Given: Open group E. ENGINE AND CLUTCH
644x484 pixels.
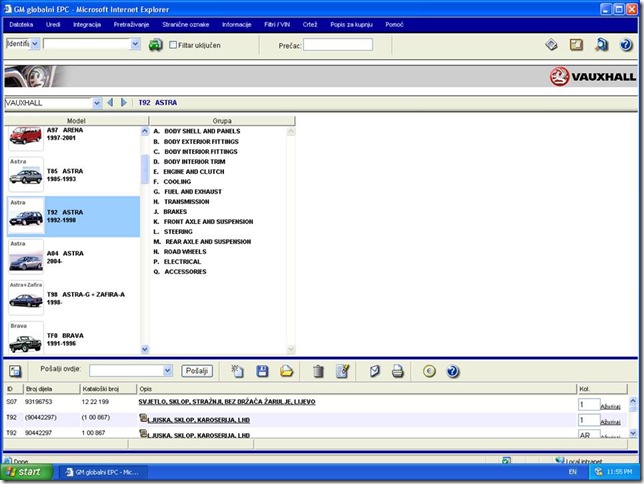Looking at the screenshot, I should pyautogui.click(x=189, y=171).
